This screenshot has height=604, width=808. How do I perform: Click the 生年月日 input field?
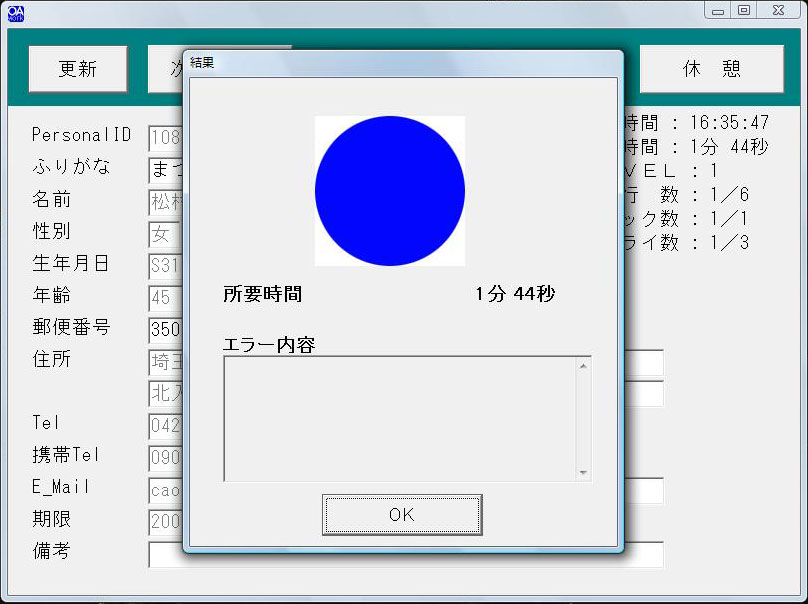165,266
